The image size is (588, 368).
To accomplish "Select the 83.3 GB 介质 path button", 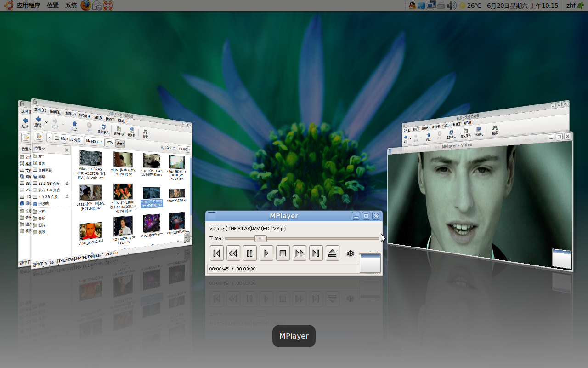I will tap(68, 139).
